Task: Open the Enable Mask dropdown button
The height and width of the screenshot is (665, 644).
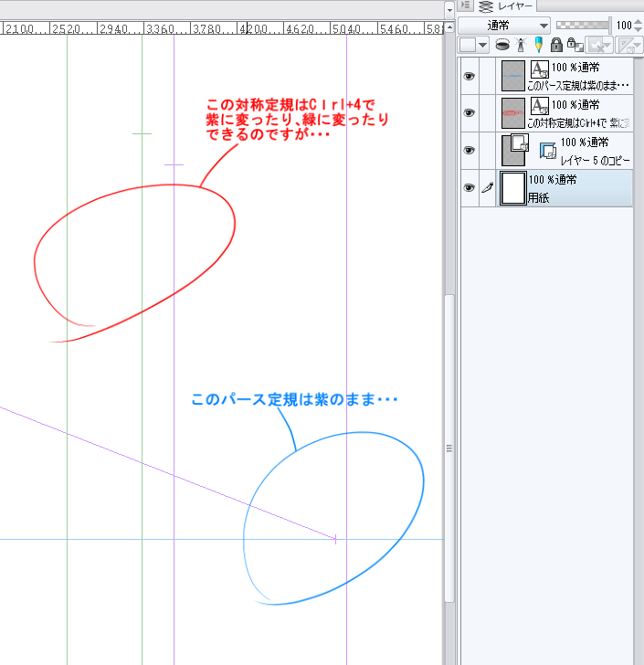Action: pos(599,45)
